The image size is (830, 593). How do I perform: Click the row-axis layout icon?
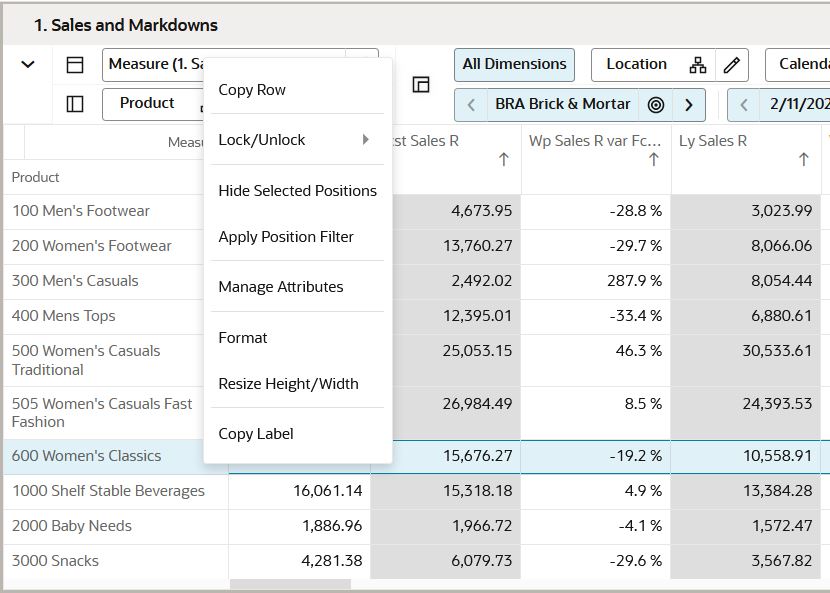[x=75, y=104]
